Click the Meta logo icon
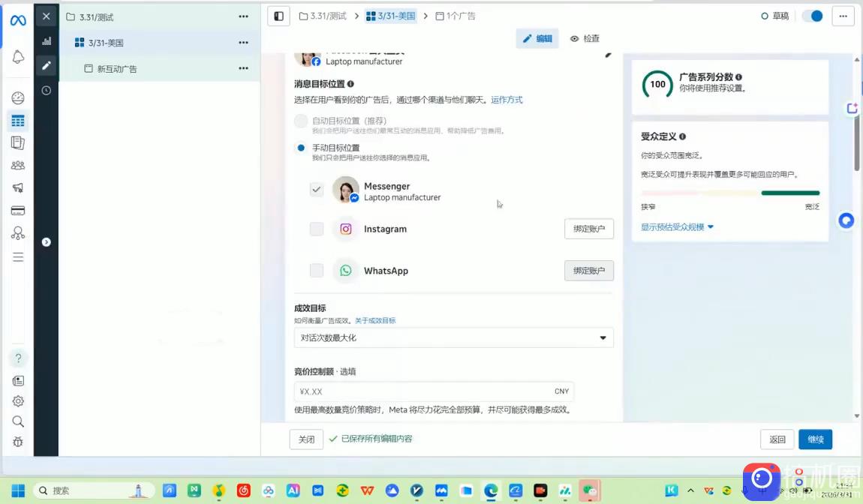 click(17, 21)
